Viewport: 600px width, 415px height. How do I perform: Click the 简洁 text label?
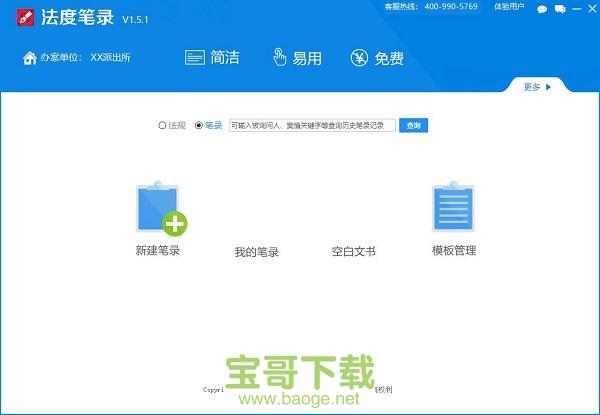[225, 57]
